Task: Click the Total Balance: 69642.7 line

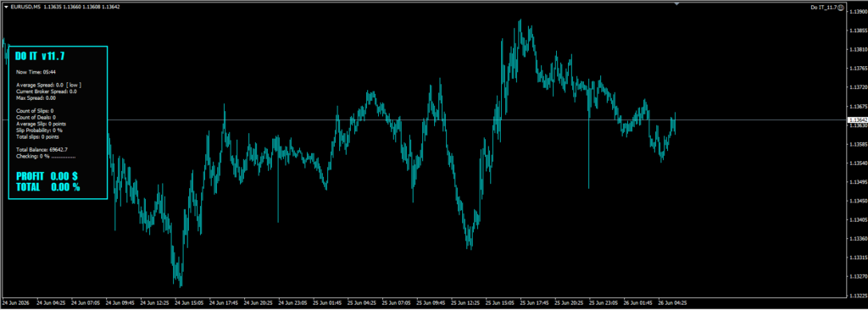Action: 42,149
